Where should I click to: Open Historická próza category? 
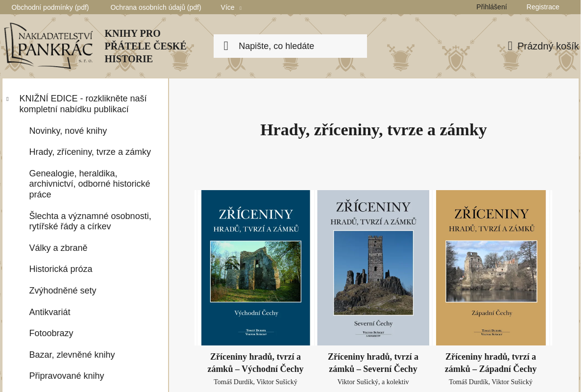tap(61, 269)
